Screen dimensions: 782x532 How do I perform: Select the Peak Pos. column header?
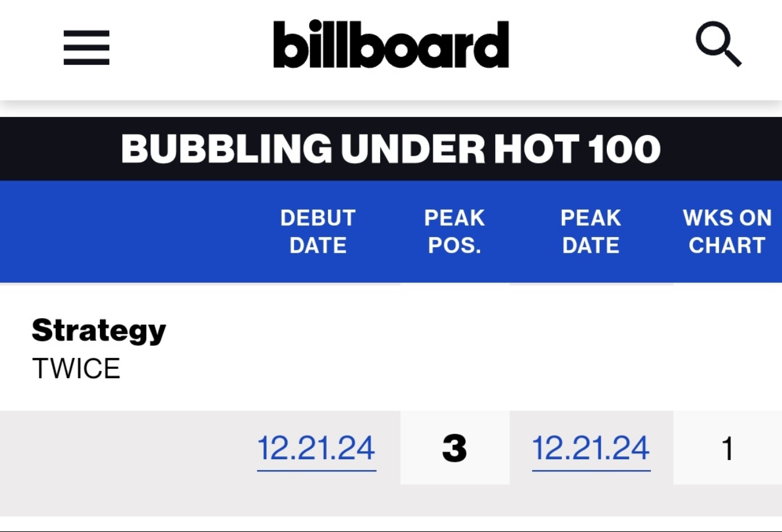pos(454,231)
